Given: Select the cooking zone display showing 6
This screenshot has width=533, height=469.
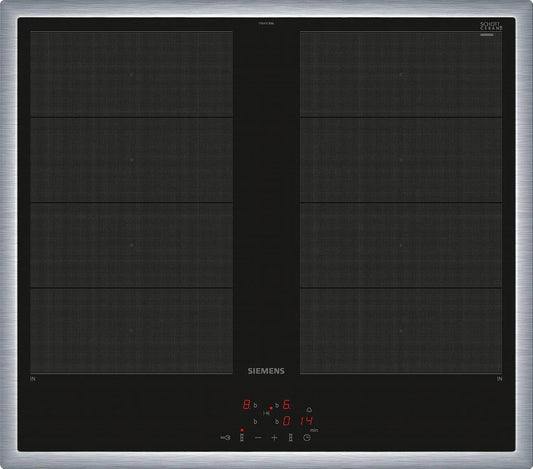Looking at the screenshot, I should (x=287, y=404).
